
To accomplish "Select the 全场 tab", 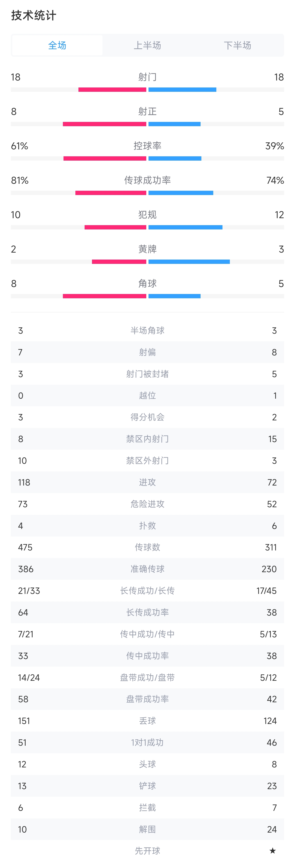I will click(x=57, y=45).
